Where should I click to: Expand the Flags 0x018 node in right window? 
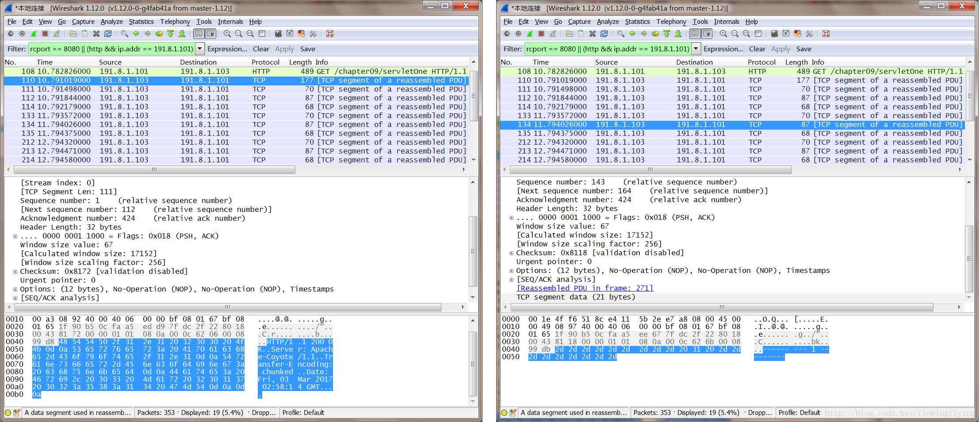[x=511, y=218]
